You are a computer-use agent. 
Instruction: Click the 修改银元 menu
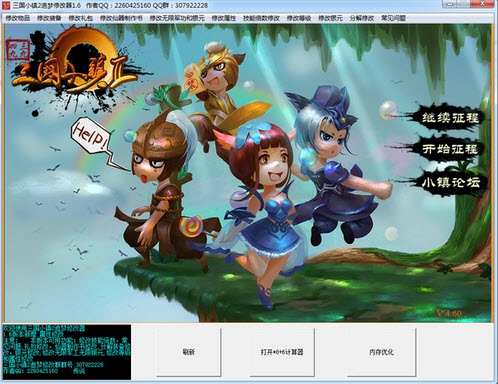(x=330, y=18)
